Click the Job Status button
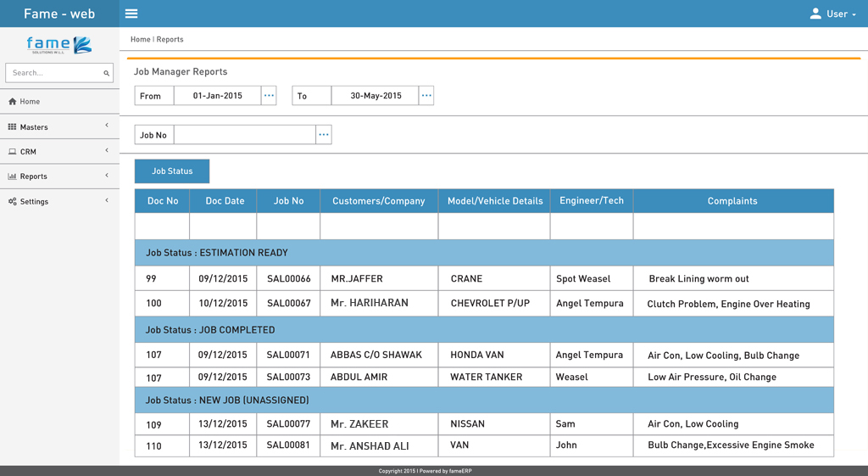This screenshot has width=868, height=476. pos(172,171)
